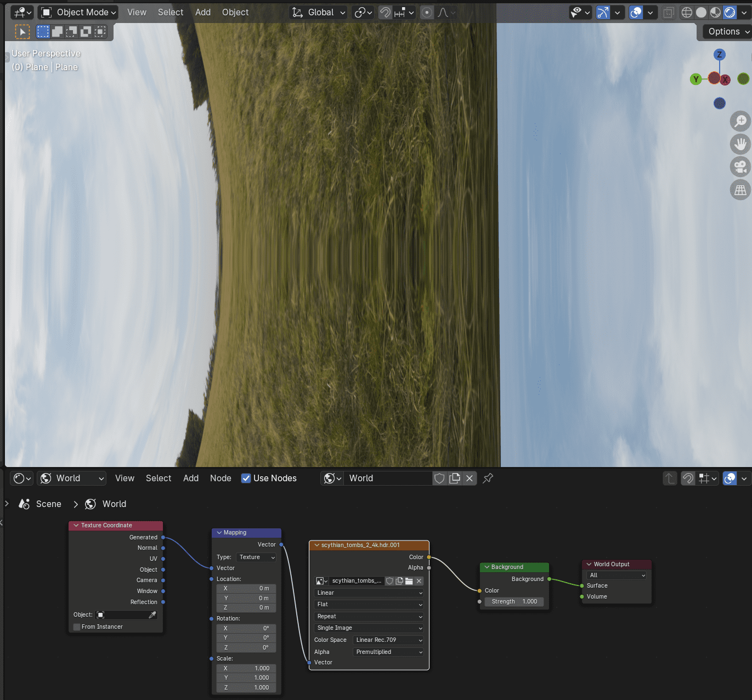Open proportional editing falloff menu

[446, 12]
